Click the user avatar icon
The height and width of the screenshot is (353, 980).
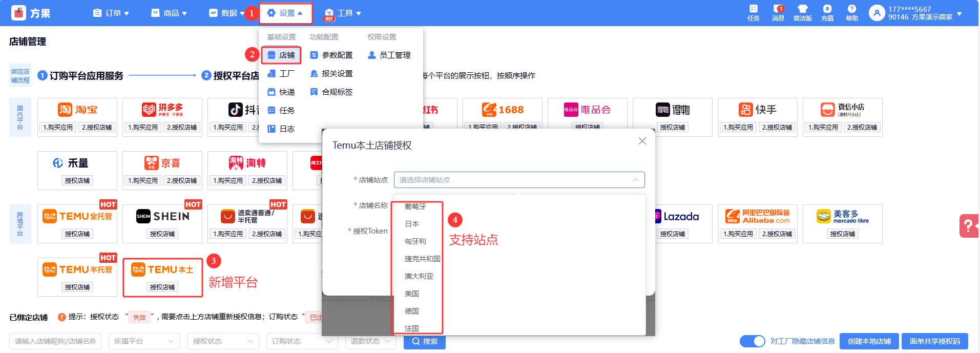(877, 13)
